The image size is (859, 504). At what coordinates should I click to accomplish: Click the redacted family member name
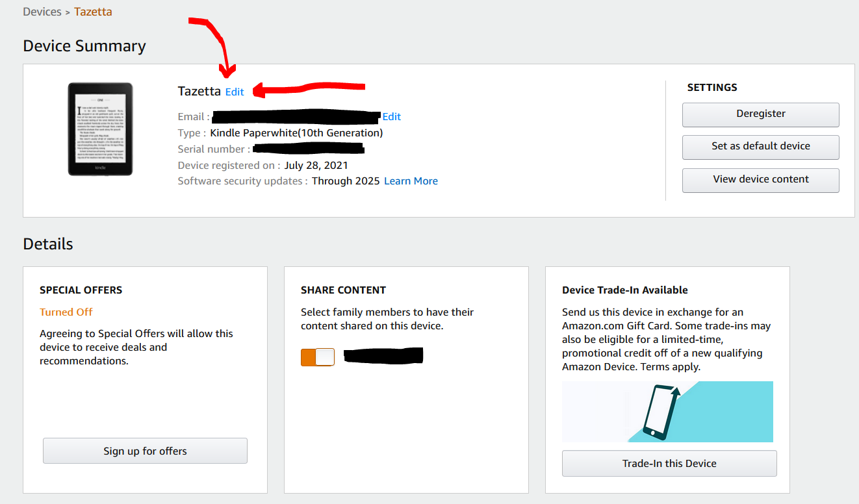coord(383,356)
